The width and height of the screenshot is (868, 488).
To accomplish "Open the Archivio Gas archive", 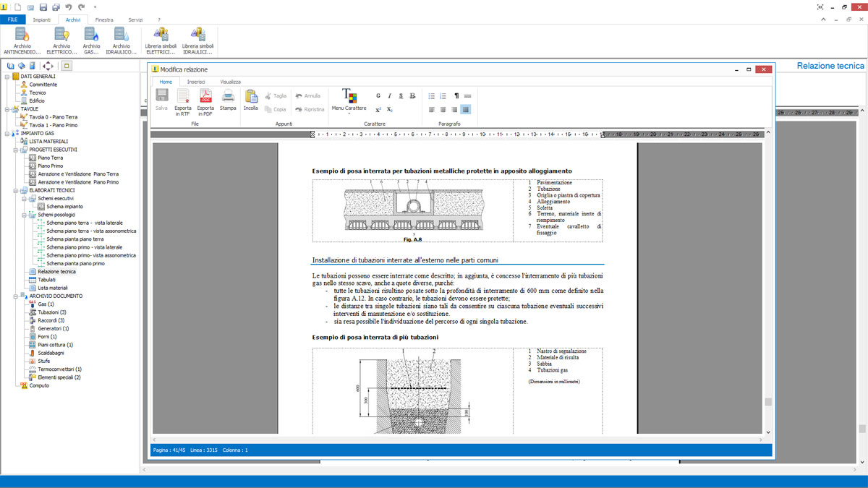I will point(91,40).
